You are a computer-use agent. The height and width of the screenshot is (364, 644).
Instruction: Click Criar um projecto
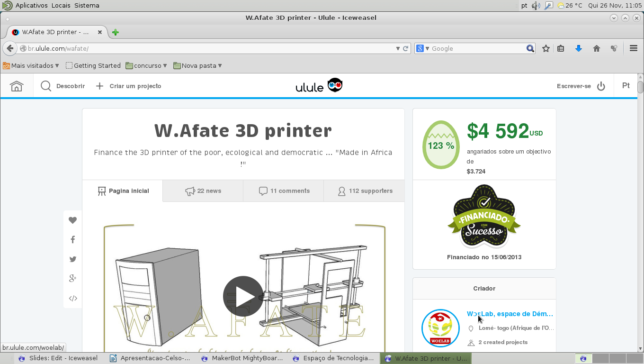(128, 86)
